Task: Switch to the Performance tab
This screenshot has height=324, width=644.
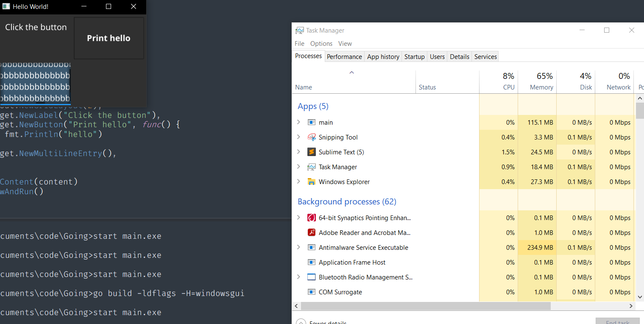Action: (344, 56)
